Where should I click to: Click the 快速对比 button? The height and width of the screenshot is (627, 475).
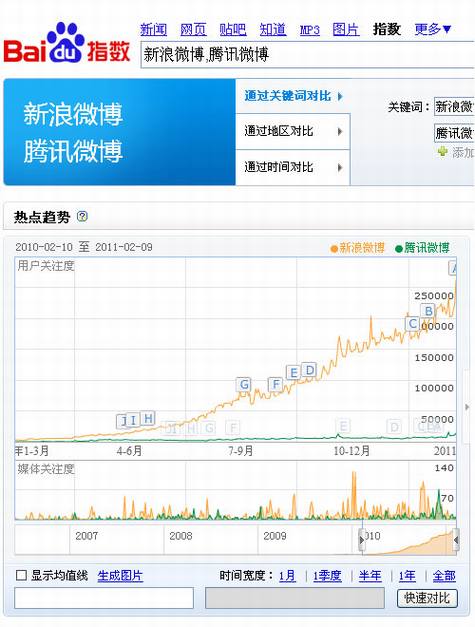(x=427, y=598)
